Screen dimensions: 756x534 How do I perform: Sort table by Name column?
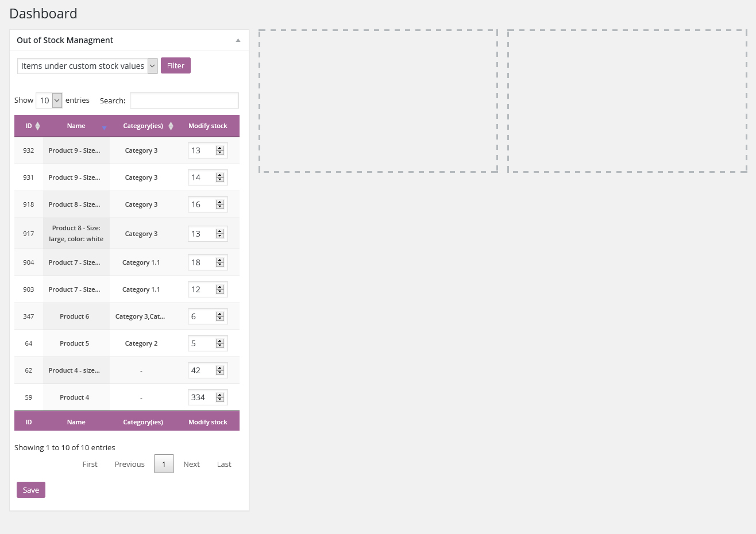[x=76, y=126]
